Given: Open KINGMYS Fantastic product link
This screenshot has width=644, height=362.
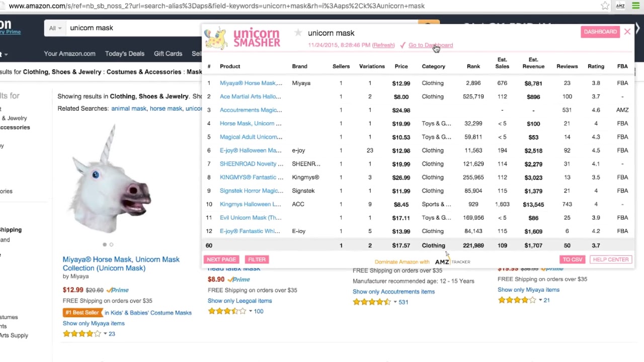Looking at the screenshot, I should click(251, 177).
